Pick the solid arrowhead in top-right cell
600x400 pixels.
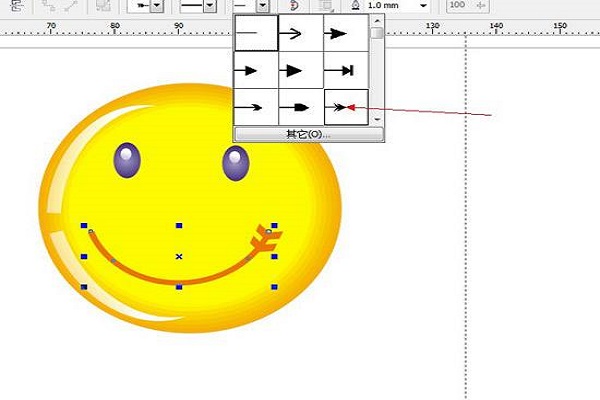pyautogui.click(x=346, y=34)
